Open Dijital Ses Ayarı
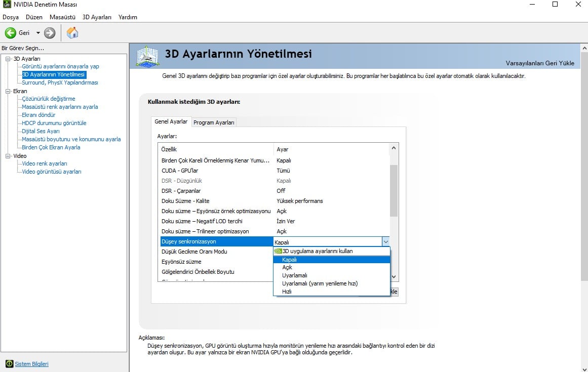Screen dimensions: 588x372 (41, 131)
